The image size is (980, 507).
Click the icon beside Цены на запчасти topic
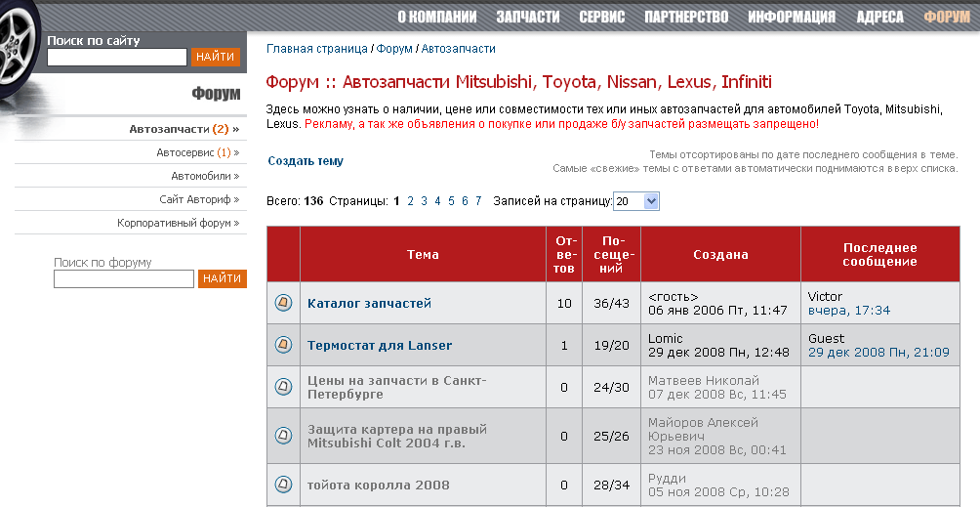pos(283,387)
